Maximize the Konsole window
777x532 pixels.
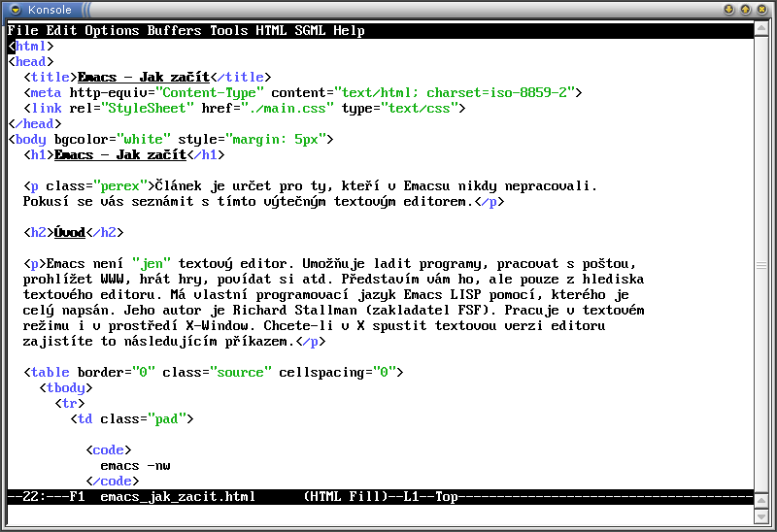pyautogui.click(x=745, y=10)
